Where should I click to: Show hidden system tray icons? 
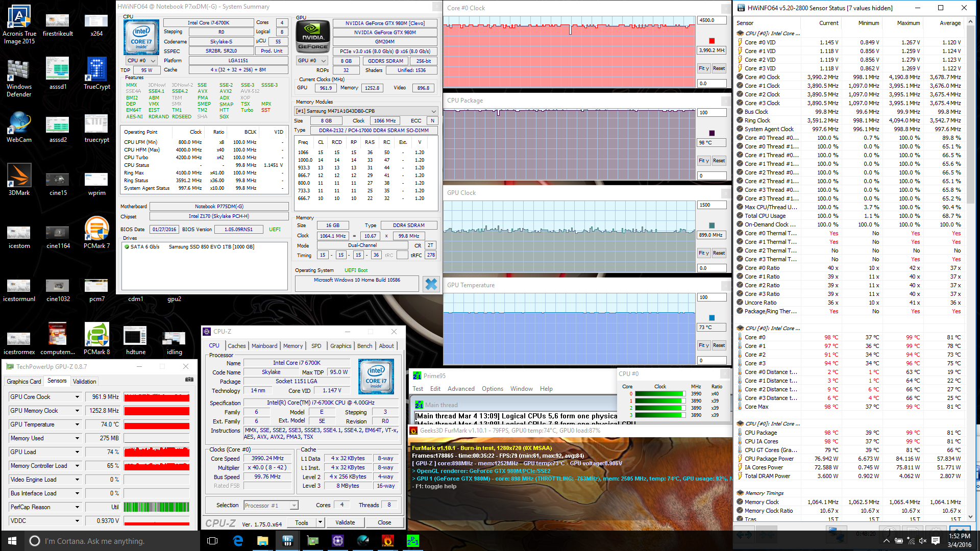coord(887,541)
